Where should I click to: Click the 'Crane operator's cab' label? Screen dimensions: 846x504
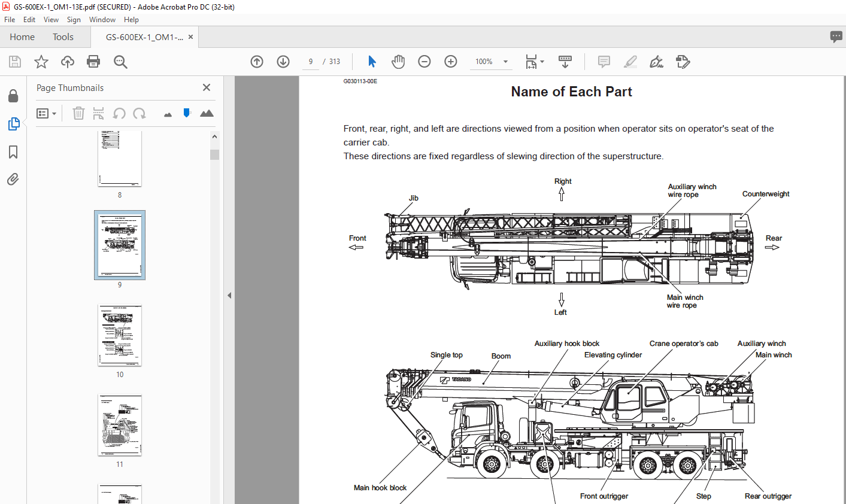point(684,344)
